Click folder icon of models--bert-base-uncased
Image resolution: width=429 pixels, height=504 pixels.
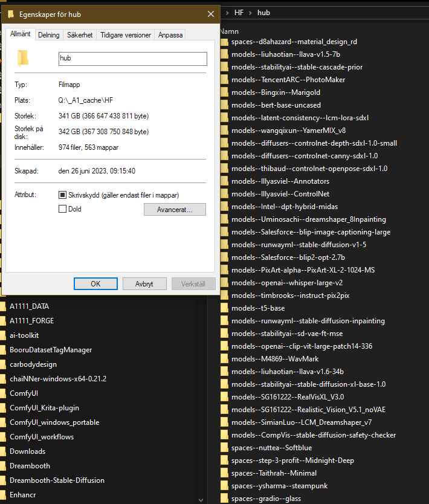pos(224,105)
